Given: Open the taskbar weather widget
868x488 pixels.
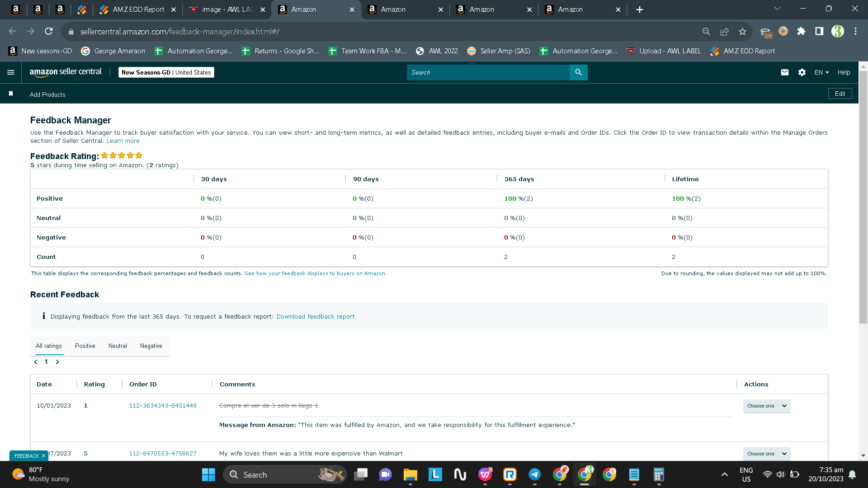Looking at the screenshot, I should pyautogui.click(x=41, y=474).
